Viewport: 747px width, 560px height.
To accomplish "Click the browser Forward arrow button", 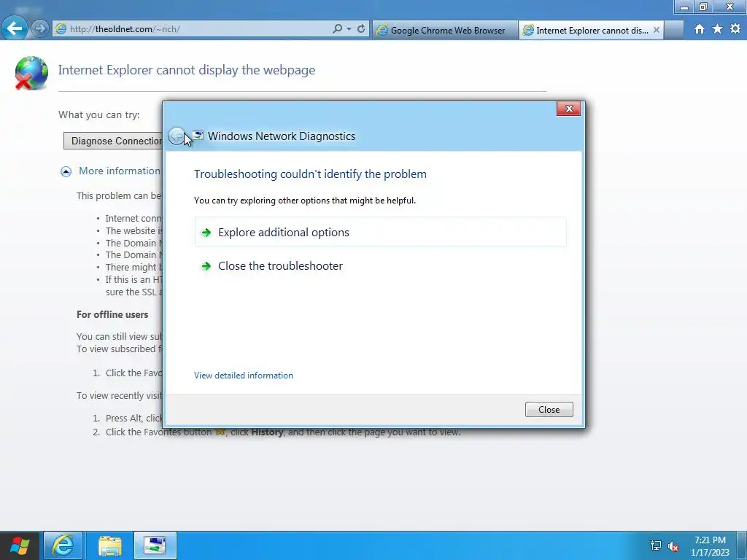I will click(x=40, y=29).
